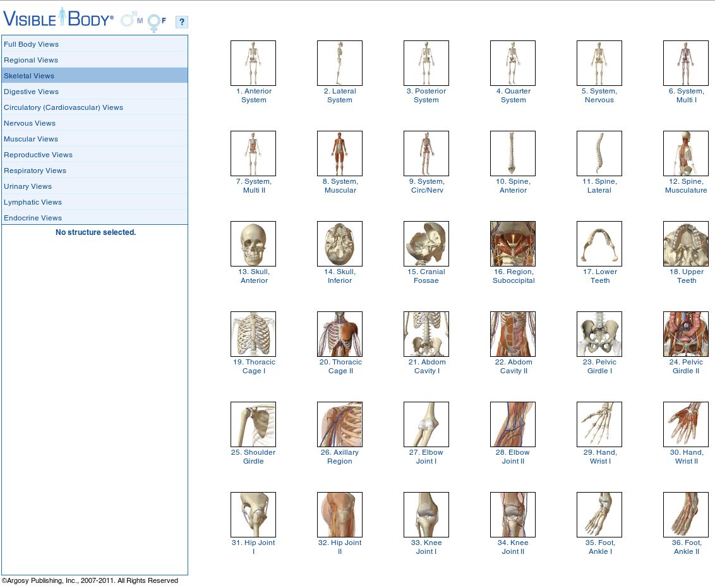Open the Skull, Anterior view
Image resolution: width=715 pixels, height=588 pixels.
[253, 243]
